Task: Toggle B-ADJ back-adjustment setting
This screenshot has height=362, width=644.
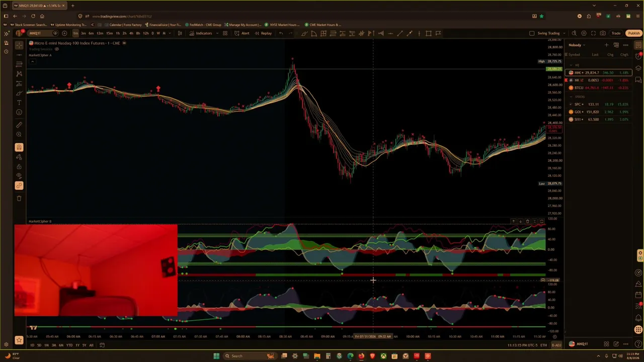Action: (x=556, y=345)
